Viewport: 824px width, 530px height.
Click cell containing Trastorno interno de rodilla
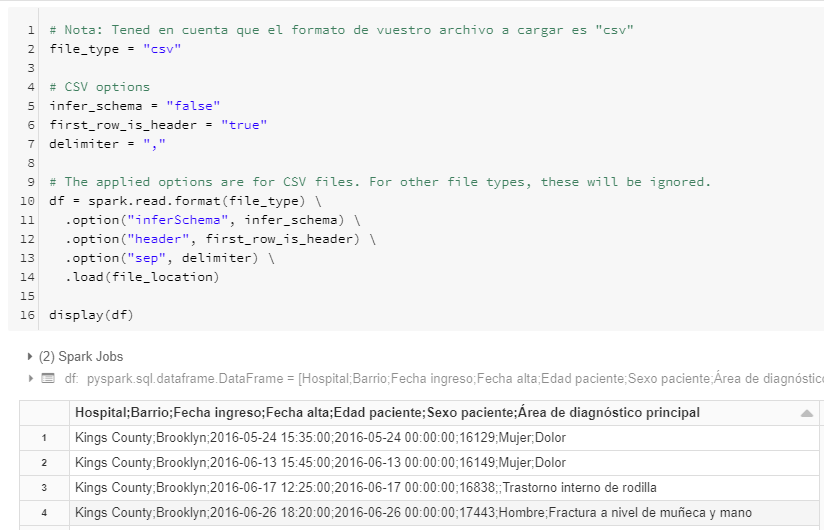444,487
